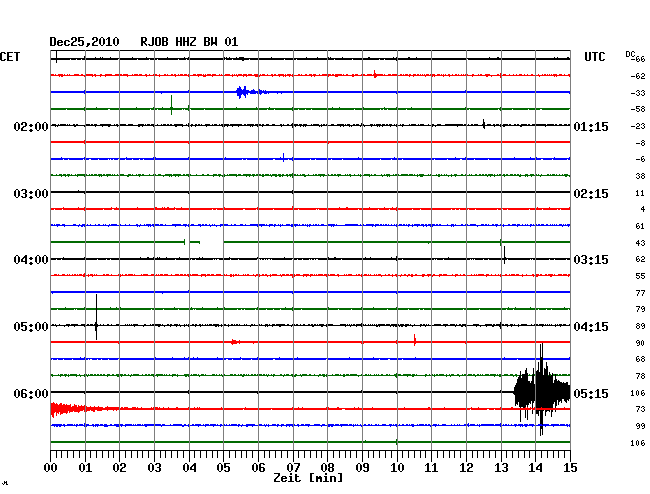Click the DC value -33
650x494 pixels.
[x=638, y=93]
